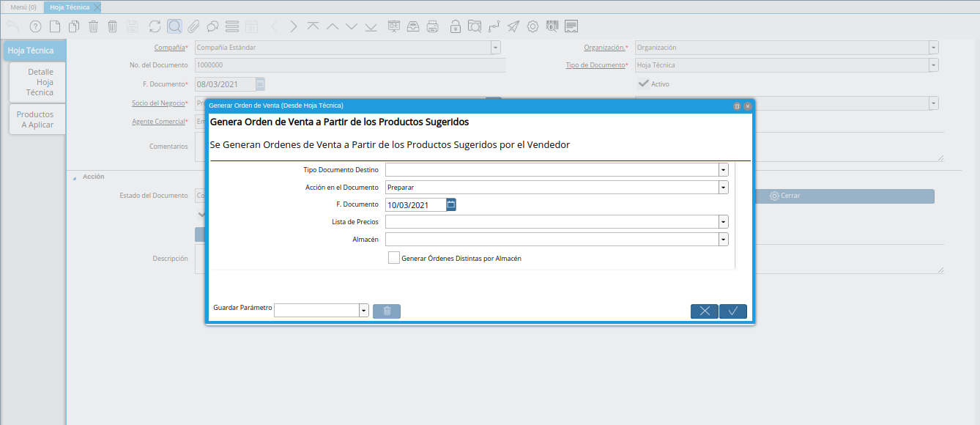Open the calendar picker in dialog

(451, 204)
